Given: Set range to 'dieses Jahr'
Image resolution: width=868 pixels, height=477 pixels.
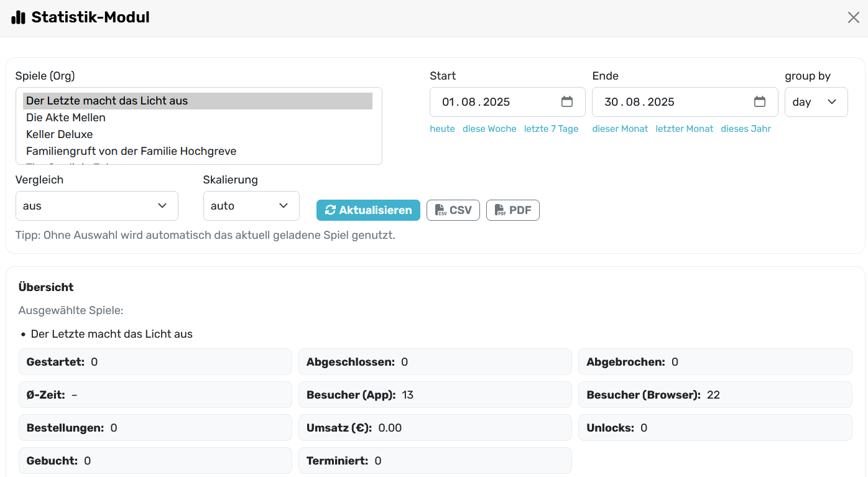Looking at the screenshot, I should (x=746, y=129).
